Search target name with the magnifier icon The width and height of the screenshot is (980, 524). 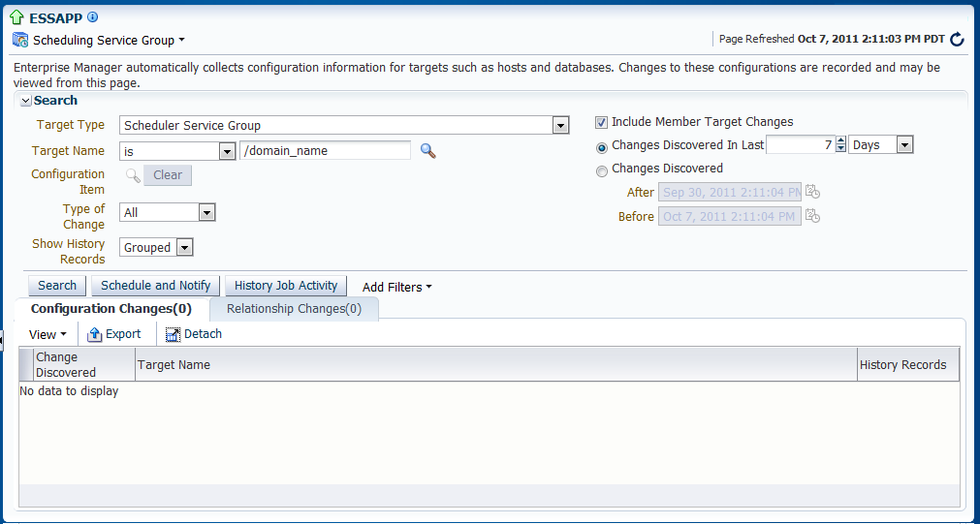[427, 150]
